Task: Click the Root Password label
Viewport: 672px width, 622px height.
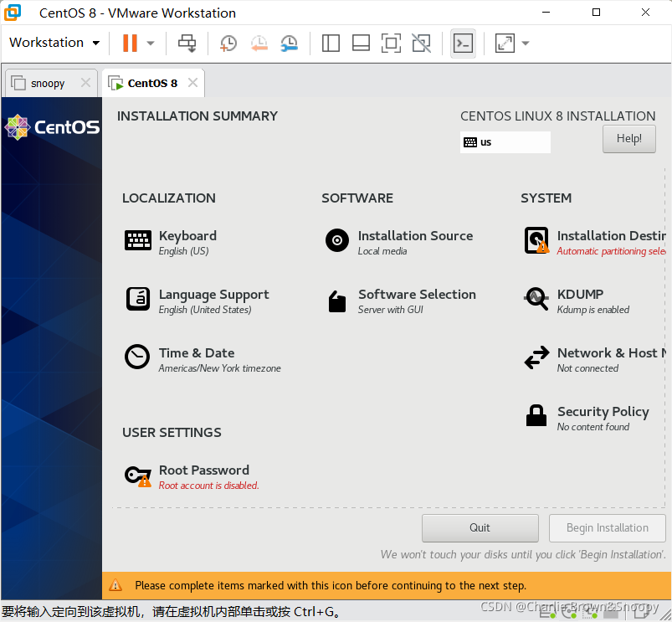Action: [x=204, y=470]
